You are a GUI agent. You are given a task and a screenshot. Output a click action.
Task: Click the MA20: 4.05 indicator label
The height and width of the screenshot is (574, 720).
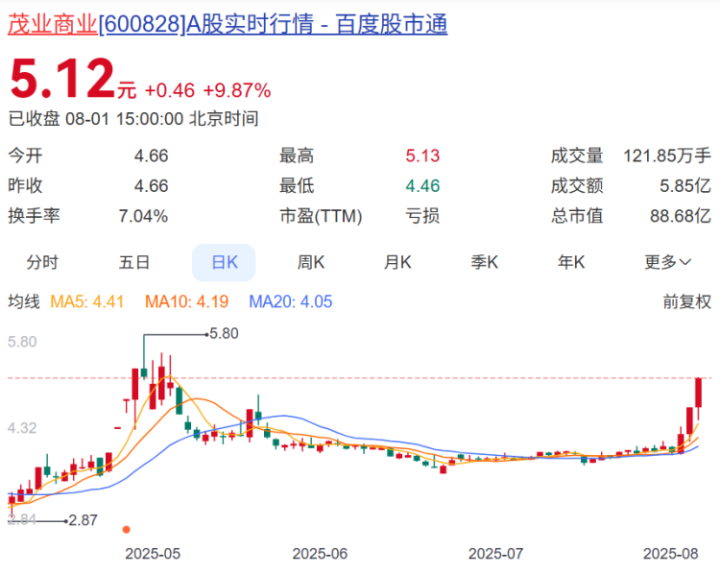coord(291,302)
